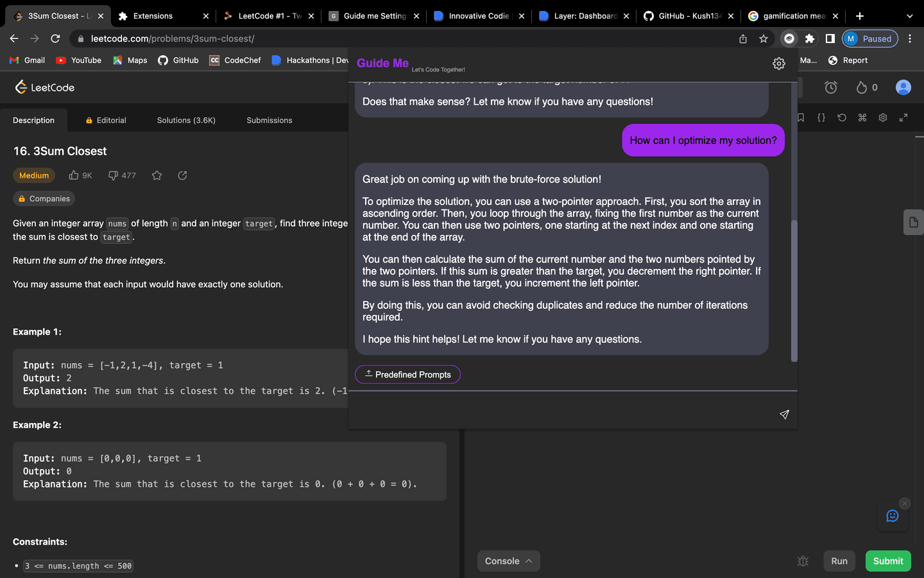The width and height of the screenshot is (924, 578).
Task: Open Chrome three-dot menu
Action: pyautogui.click(x=910, y=39)
